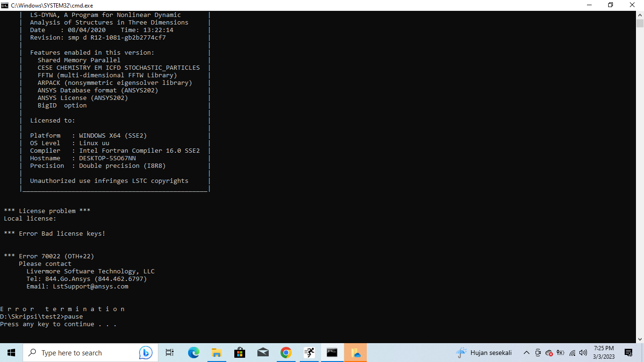Click the scrollbar up arrow in cmd window
The image size is (644, 362).
[x=640, y=15]
